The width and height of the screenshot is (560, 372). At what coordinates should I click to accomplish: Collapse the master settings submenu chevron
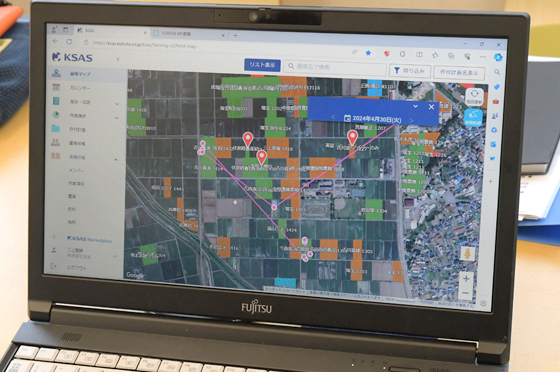pos(116,160)
